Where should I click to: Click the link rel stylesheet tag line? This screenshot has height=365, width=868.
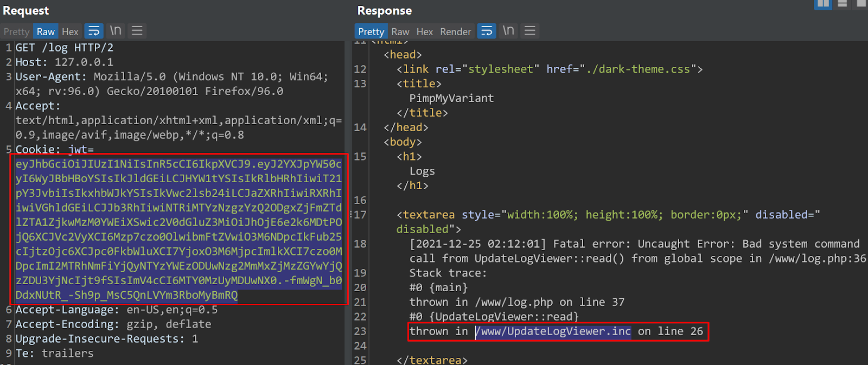(550, 69)
